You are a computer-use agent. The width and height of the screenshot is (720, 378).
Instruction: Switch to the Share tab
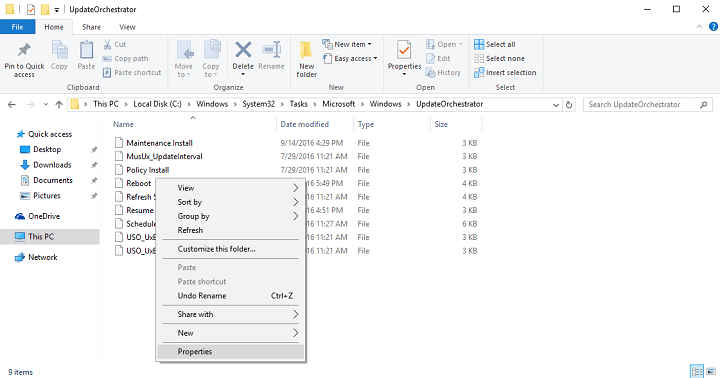tap(91, 27)
